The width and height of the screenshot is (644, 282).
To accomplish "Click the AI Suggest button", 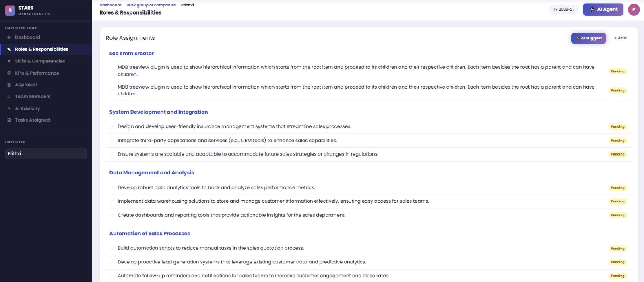I will (588, 38).
